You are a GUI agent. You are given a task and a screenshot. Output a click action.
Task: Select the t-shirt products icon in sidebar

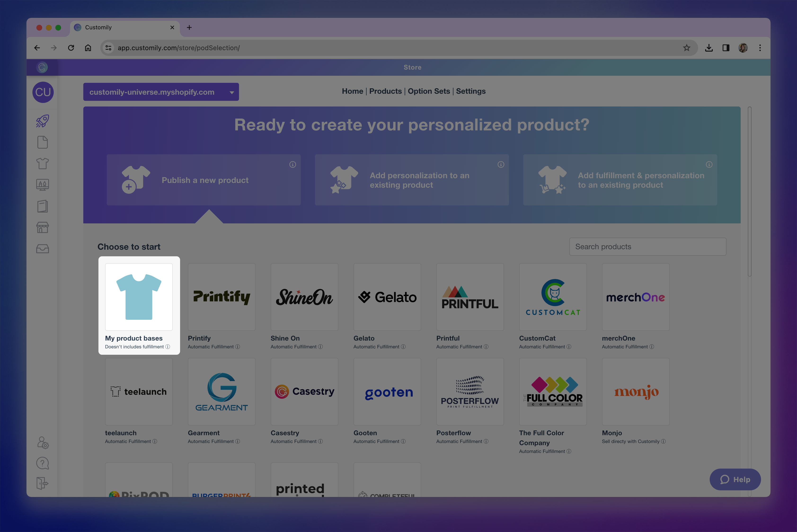pyautogui.click(x=42, y=164)
